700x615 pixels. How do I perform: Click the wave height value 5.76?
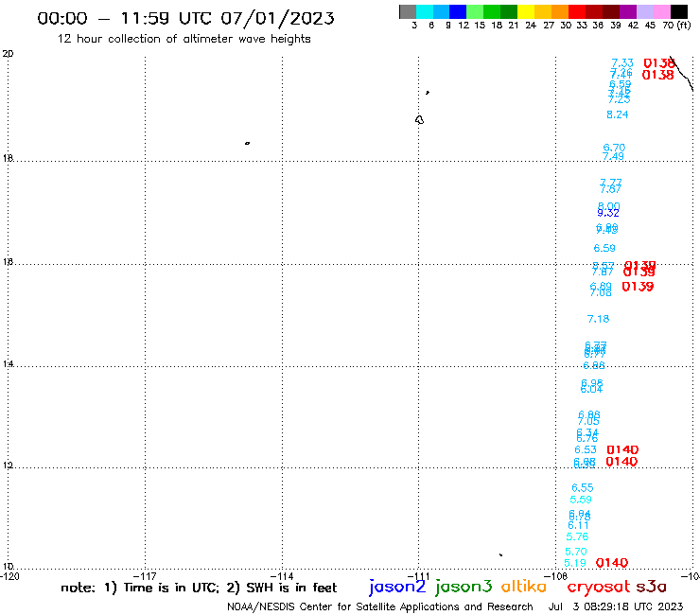point(577,536)
